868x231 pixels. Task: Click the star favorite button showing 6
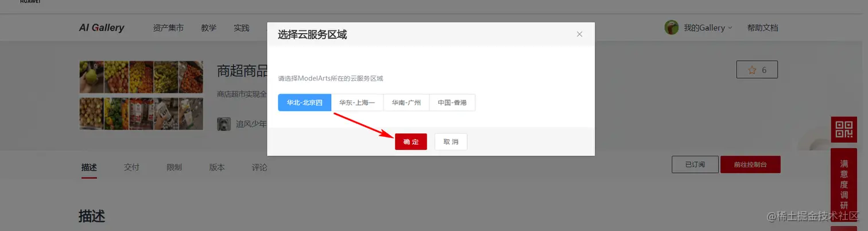click(757, 70)
